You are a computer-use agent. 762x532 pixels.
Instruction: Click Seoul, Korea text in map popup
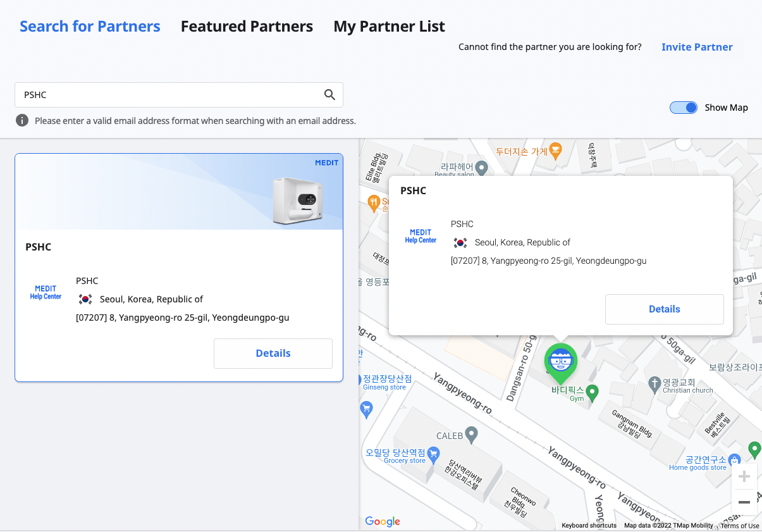(x=522, y=242)
